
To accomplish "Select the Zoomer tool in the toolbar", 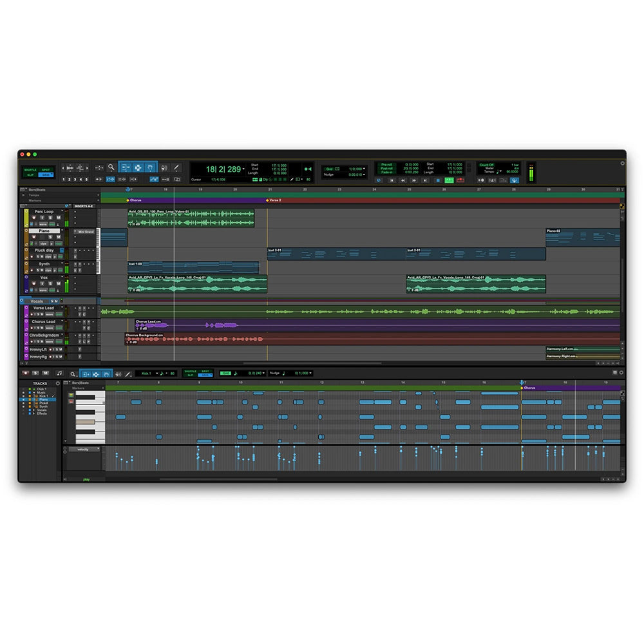I will [x=111, y=167].
